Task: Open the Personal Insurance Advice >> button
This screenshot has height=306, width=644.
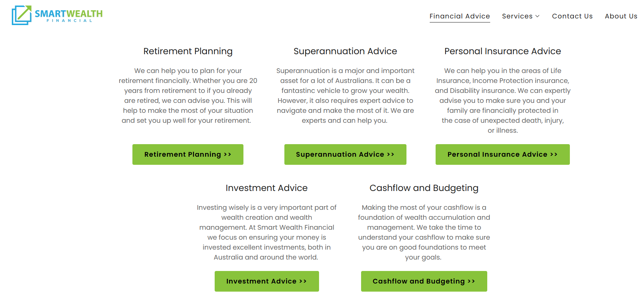Action: coord(502,154)
